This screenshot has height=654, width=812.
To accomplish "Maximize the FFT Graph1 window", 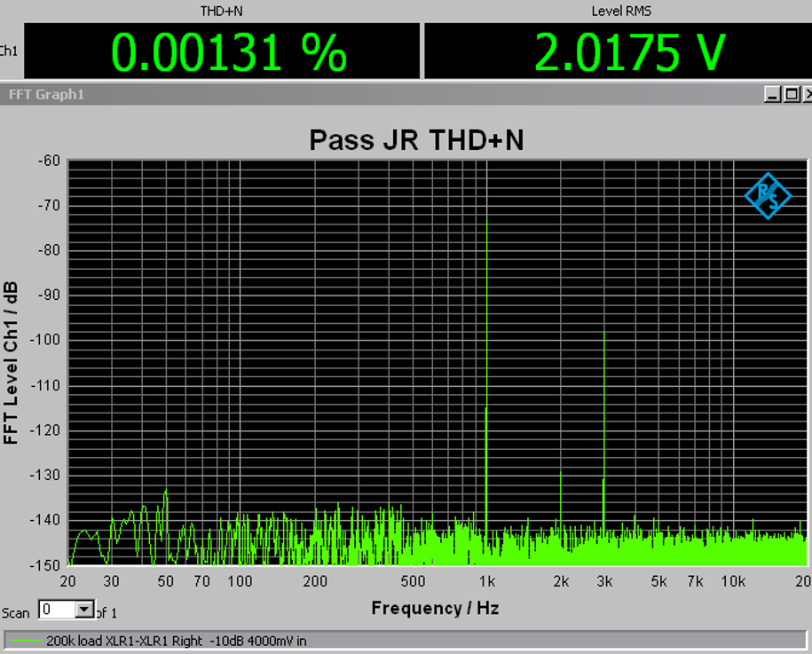I will tap(792, 94).
